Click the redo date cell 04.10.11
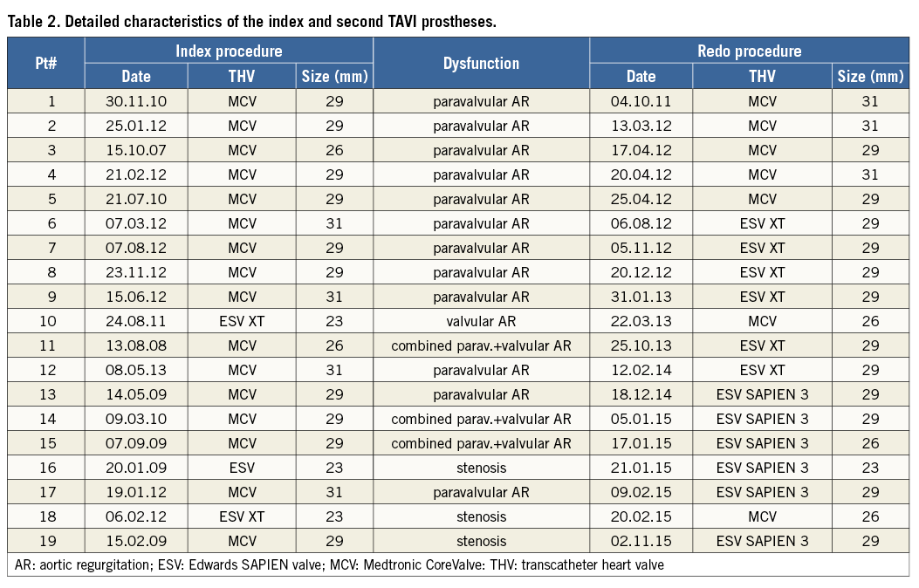Screen dimensions: 919x588 coord(641,101)
